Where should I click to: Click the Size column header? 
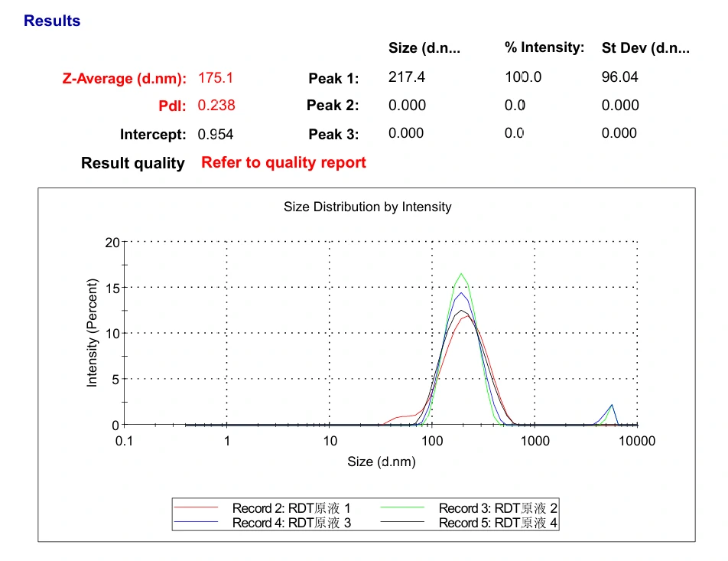[424, 48]
